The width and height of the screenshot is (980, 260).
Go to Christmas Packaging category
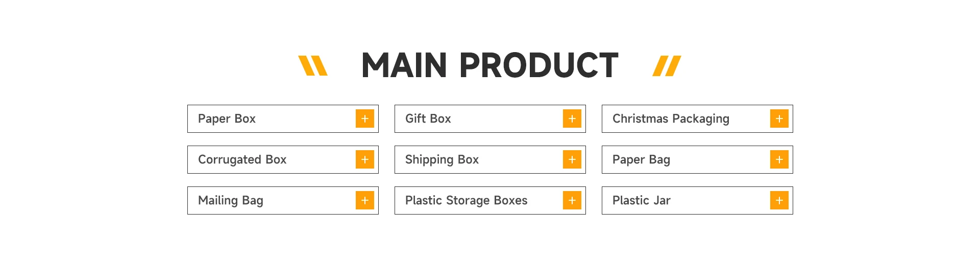pyautogui.click(x=671, y=119)
